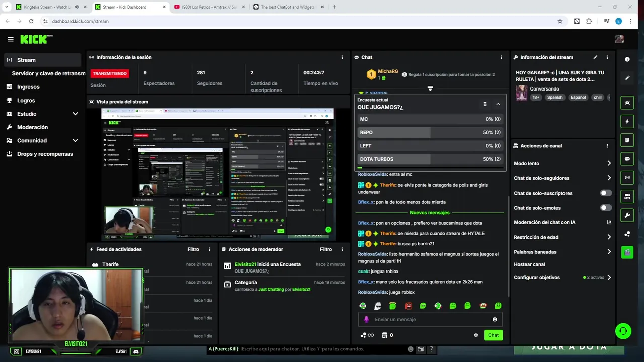Click the wrench icon in the right sidebar
The image size is (644, 362).
tap(627, 215)
